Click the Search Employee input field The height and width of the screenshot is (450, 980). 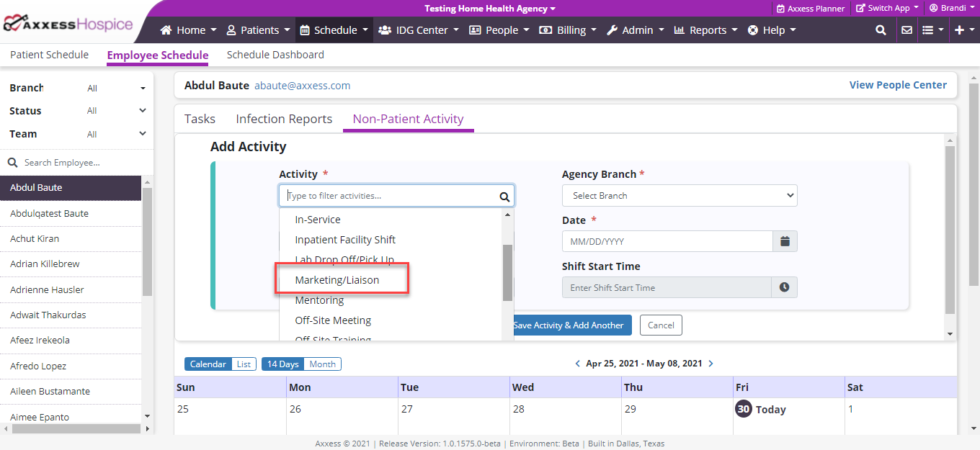point(79,163)
